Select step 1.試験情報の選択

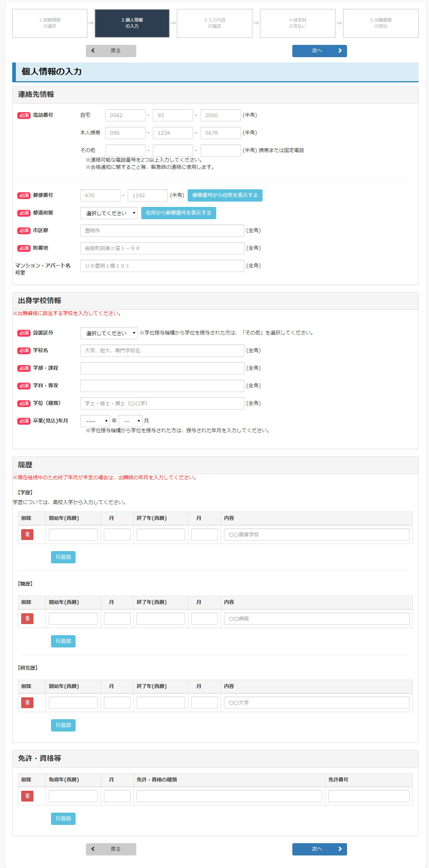[x=50, y=23]
